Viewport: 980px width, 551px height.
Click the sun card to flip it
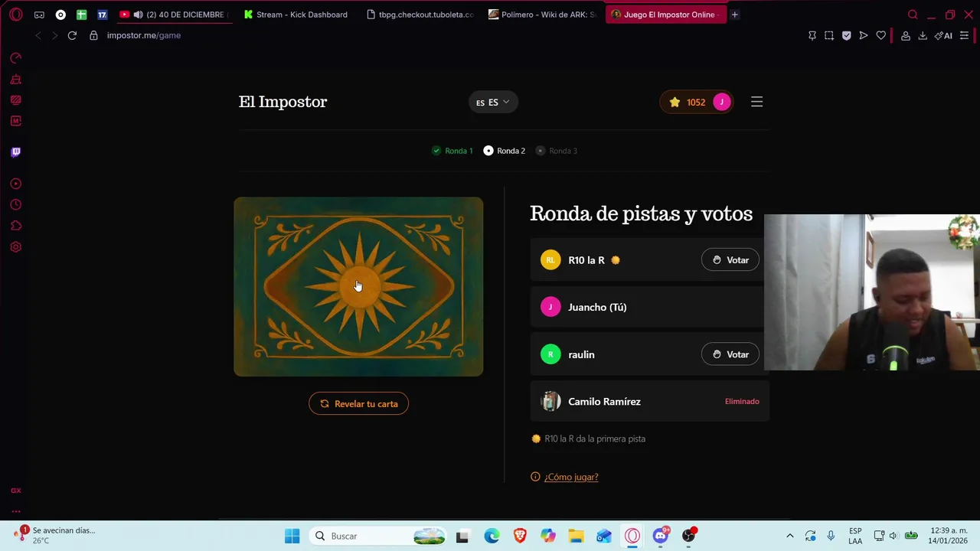pyautogui.click(x=358, y=286)
